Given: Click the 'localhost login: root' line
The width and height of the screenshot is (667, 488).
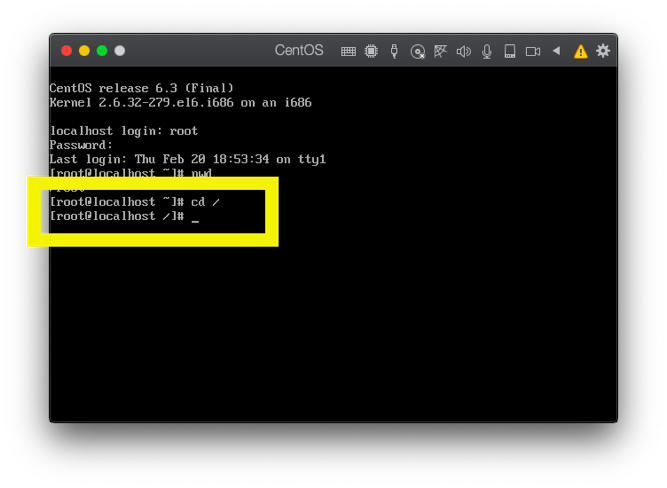Looking at the screenshot, I should 124,131.
